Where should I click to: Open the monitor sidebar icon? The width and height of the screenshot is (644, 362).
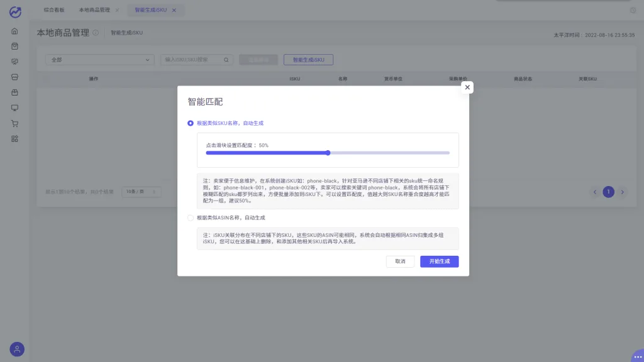point(15,108)
